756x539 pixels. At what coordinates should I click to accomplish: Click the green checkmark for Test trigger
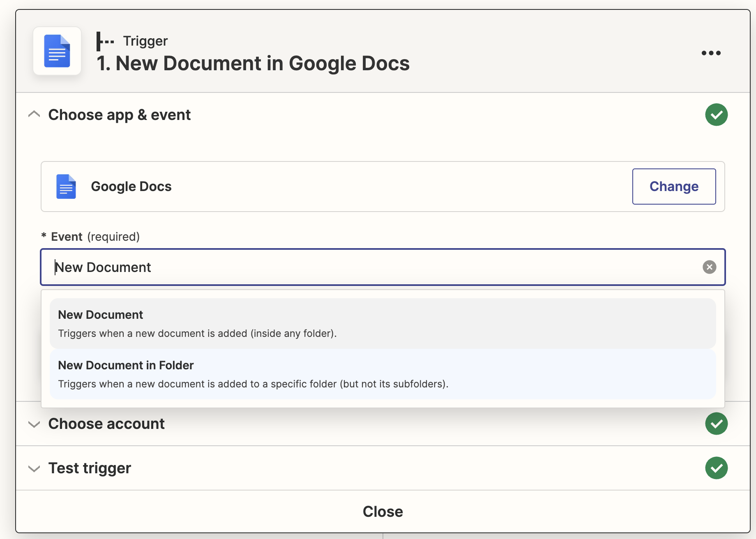716,468
